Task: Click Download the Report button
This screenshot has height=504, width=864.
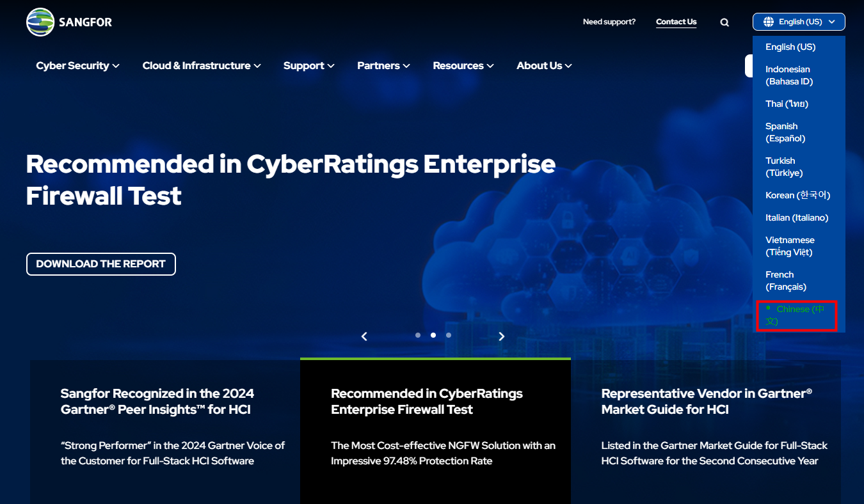Action: (x=101, y=264)
